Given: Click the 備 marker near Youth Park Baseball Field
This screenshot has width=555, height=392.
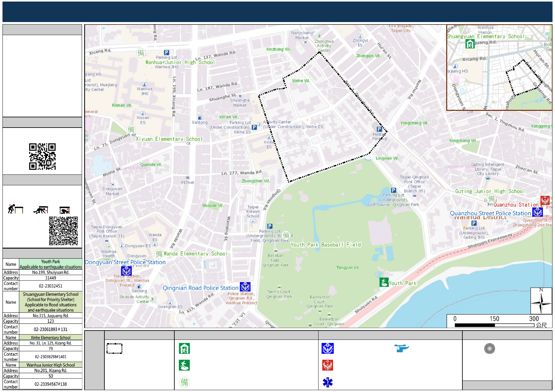Looking at the screenshot, I should [x=286, y=235].
